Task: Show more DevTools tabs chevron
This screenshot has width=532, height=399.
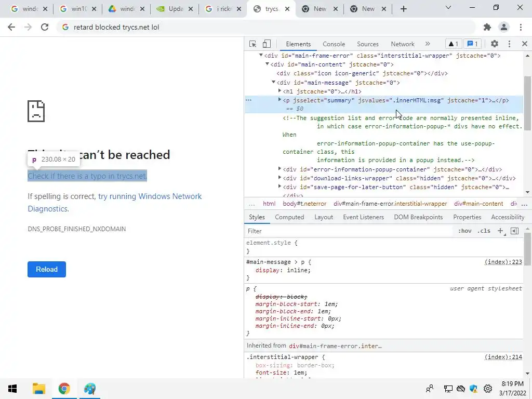Action: coord(428,44)
